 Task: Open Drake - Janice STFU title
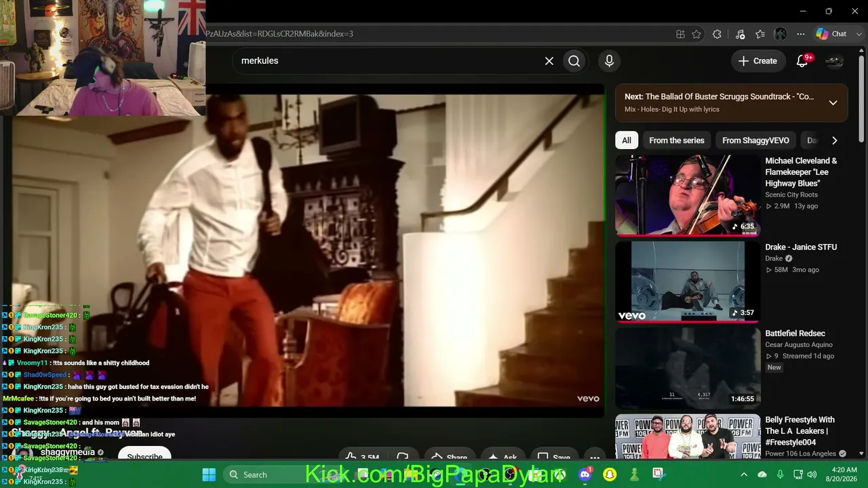pos(801,247)
